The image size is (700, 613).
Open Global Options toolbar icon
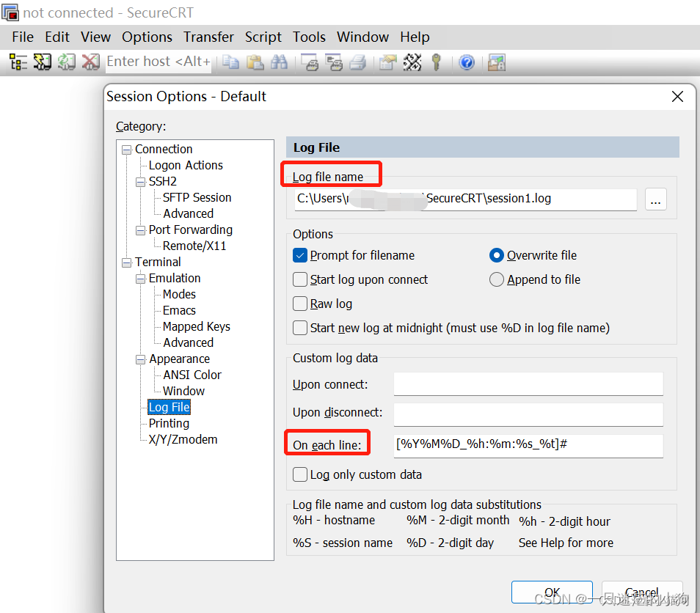pyautogui.click(x=412, y=62)
